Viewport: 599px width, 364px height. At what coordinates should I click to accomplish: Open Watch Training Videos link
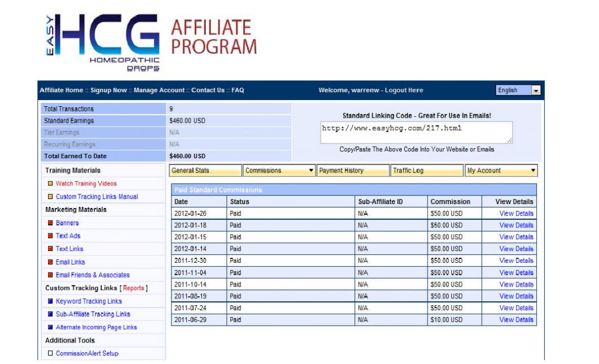87,184
